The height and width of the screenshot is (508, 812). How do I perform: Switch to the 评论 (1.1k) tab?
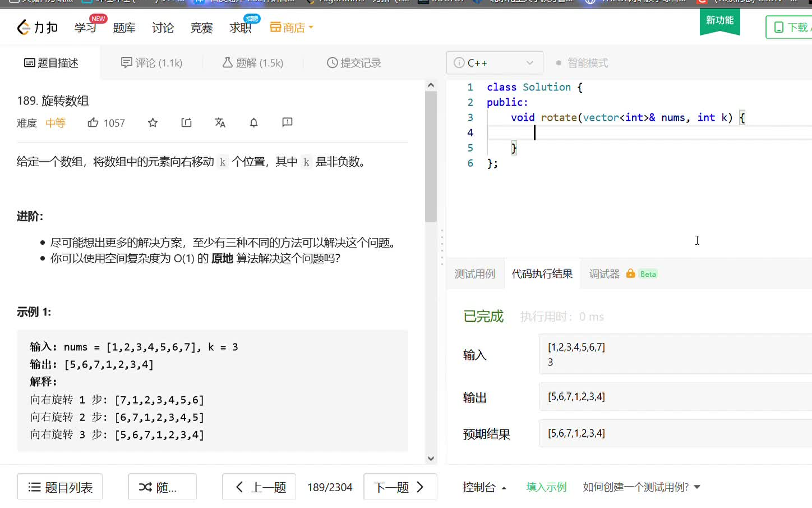(x=151, y=63)
